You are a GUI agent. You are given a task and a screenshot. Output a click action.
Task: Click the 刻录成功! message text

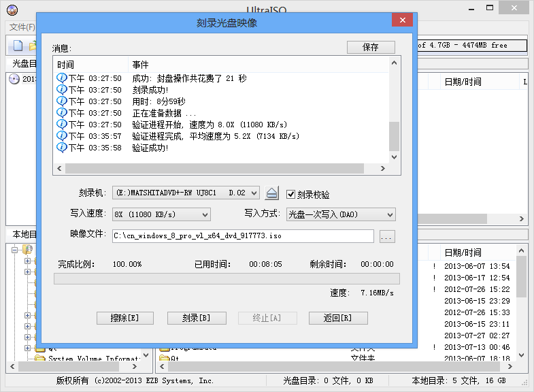(150, 90)
